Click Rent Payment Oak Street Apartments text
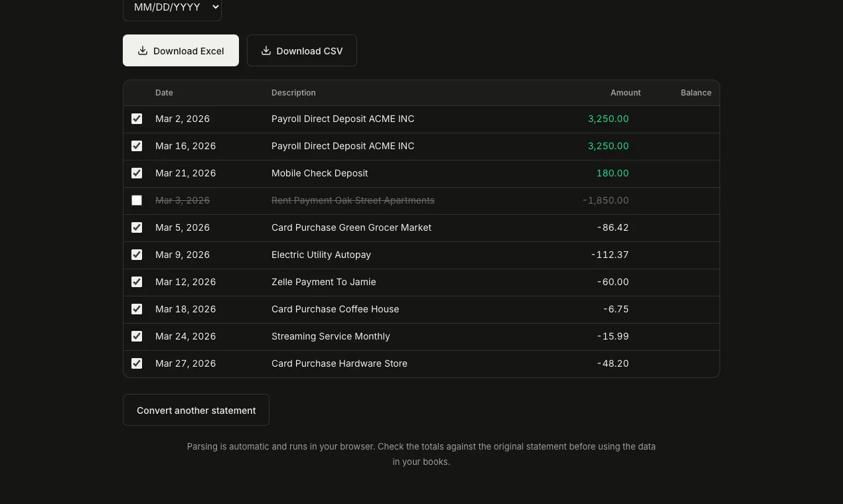843x504 pixels. coord(352,200)
